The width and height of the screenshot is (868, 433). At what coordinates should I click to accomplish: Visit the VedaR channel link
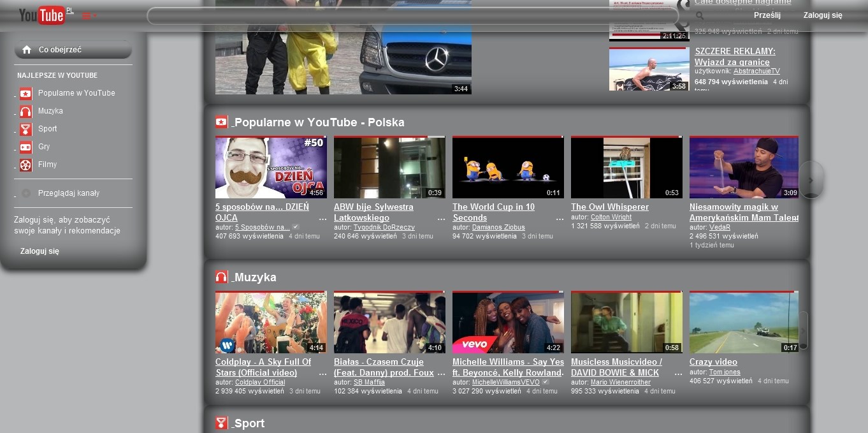click(x=720, y=228)
